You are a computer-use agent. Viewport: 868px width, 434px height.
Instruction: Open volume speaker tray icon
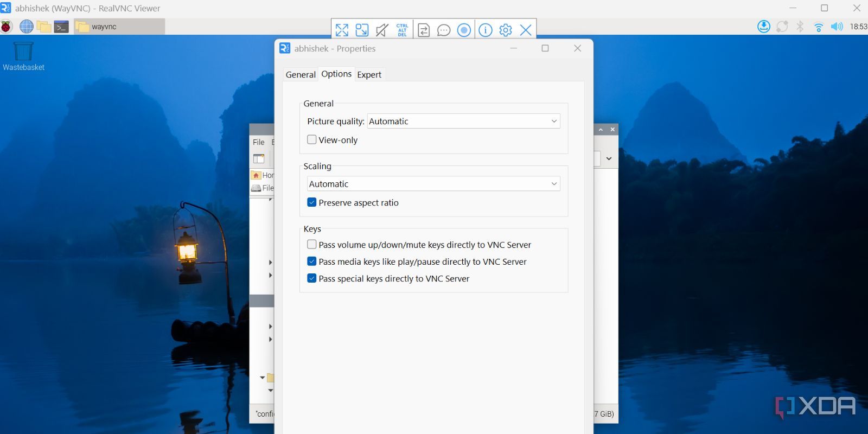(837, 26)
